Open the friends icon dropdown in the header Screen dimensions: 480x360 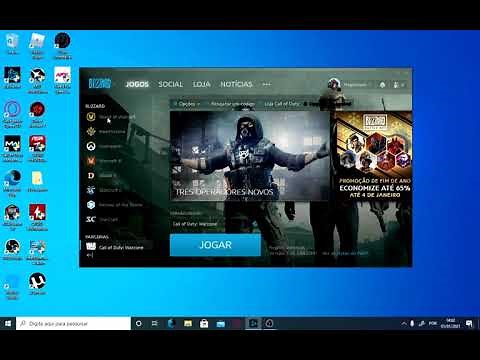pyautogui.click(x=398, y=85)
